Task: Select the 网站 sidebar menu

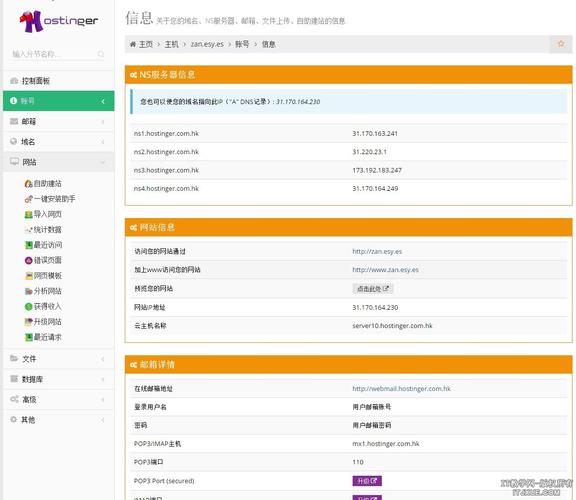Action: point(59,162)
